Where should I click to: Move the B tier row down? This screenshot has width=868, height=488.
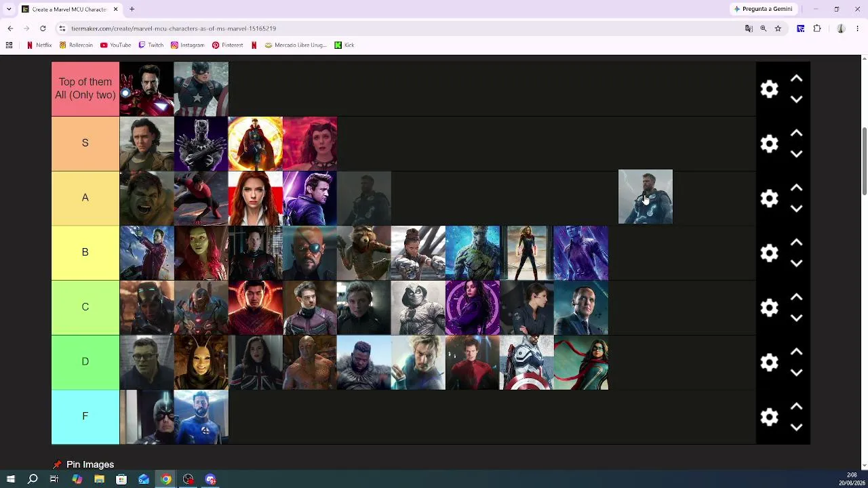[797, 263]
